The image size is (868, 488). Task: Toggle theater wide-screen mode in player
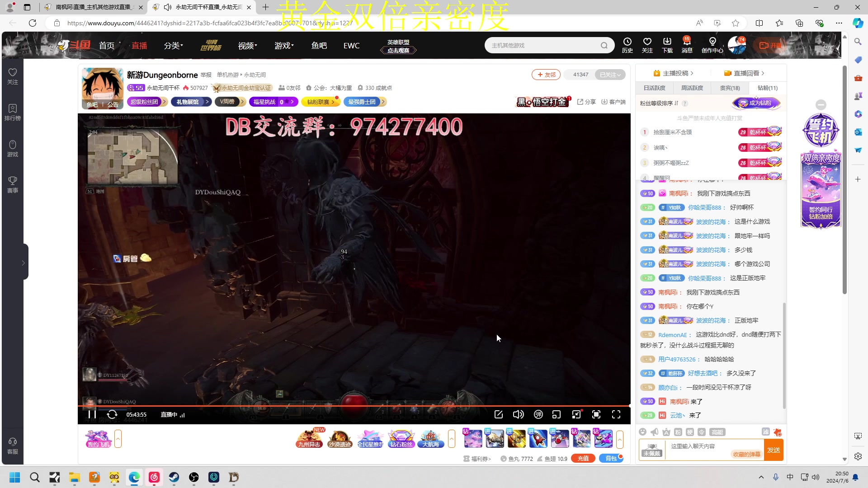(576, 414)
